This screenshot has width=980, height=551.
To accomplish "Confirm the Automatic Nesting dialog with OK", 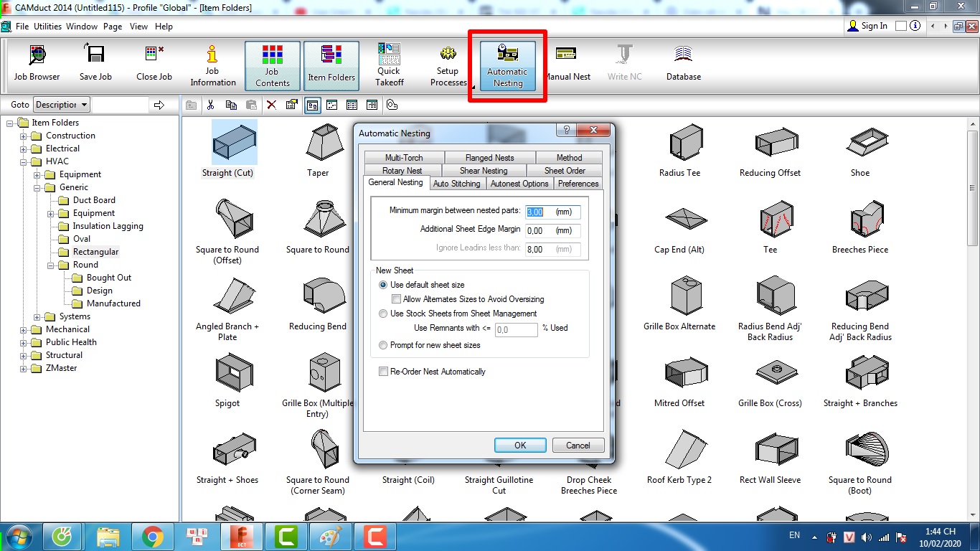I will coord(520,445).
